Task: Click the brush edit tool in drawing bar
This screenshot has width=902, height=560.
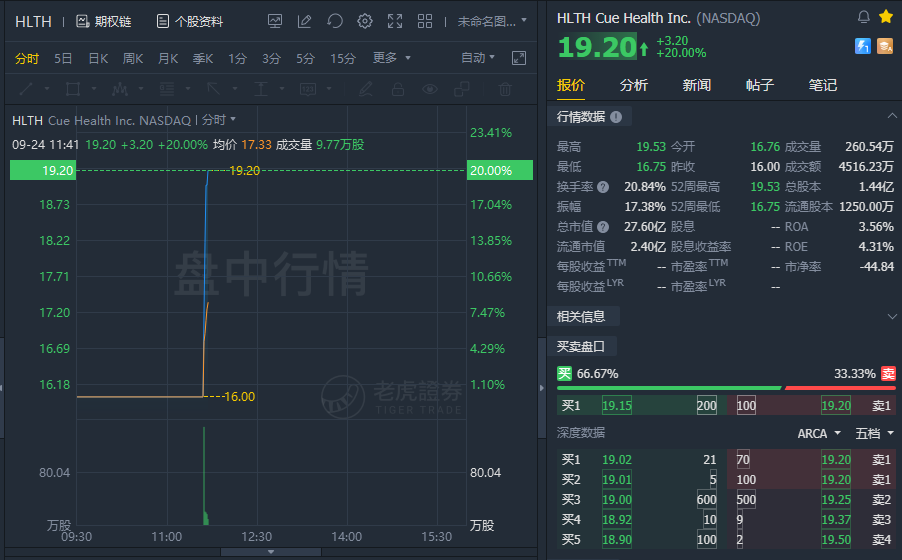Action: (365, 89)
